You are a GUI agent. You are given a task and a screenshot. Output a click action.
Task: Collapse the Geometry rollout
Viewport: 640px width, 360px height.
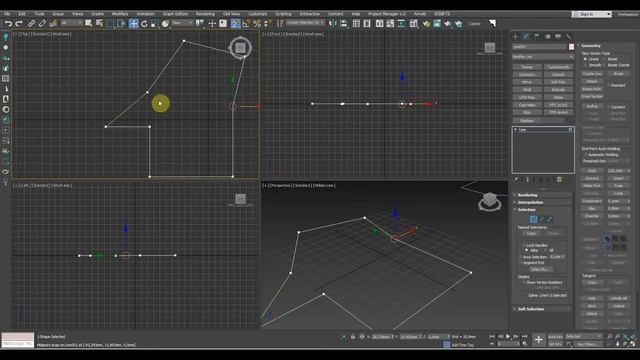pyautogui.click(x=604, y=46)
